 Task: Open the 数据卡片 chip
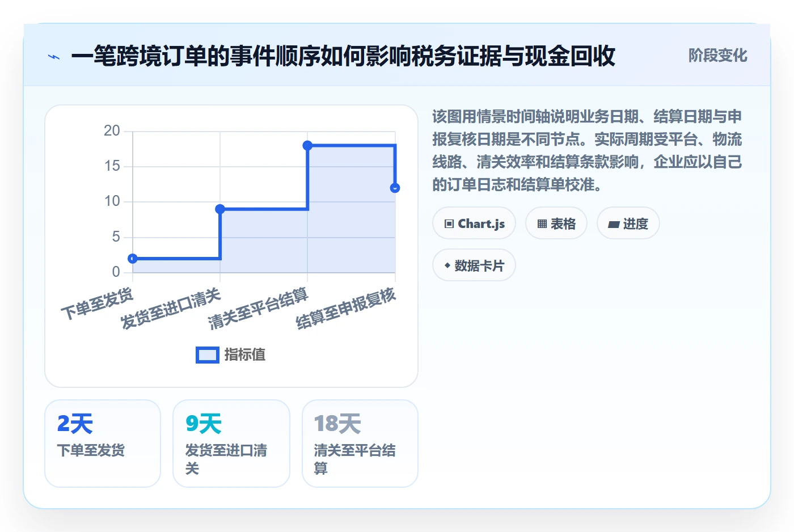pyautogui.click(x=474, y=265)
